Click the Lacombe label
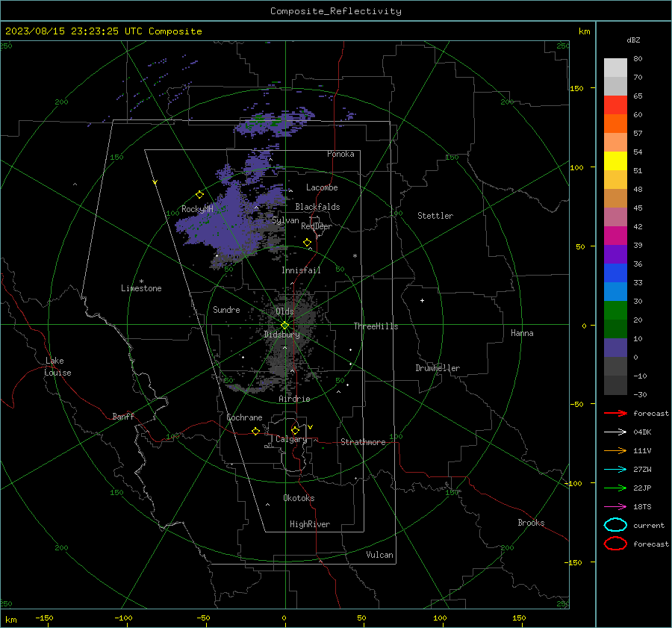The height and width of the screenshot is (628, 672). pos(322,187)
